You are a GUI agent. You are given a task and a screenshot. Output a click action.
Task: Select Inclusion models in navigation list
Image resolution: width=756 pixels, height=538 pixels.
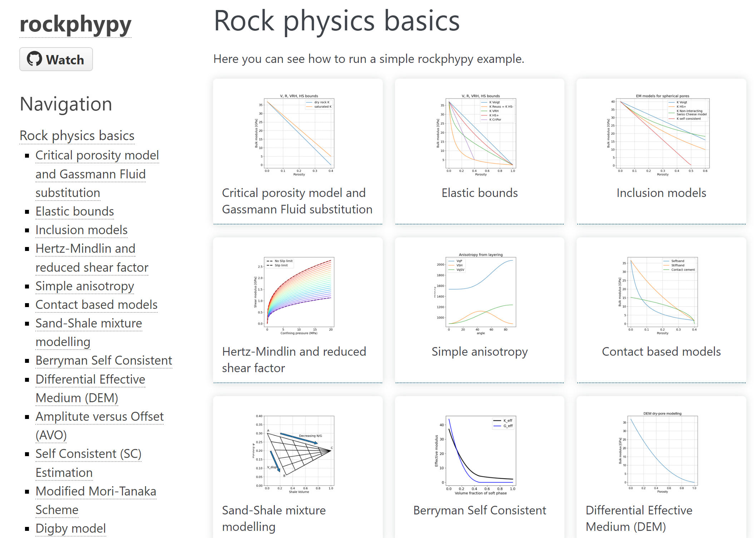81,230
